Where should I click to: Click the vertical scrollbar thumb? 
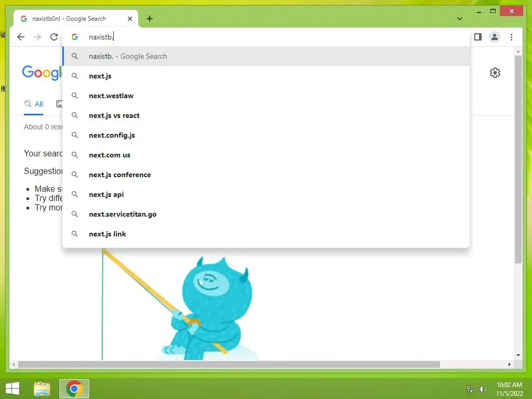coord(518,159)
